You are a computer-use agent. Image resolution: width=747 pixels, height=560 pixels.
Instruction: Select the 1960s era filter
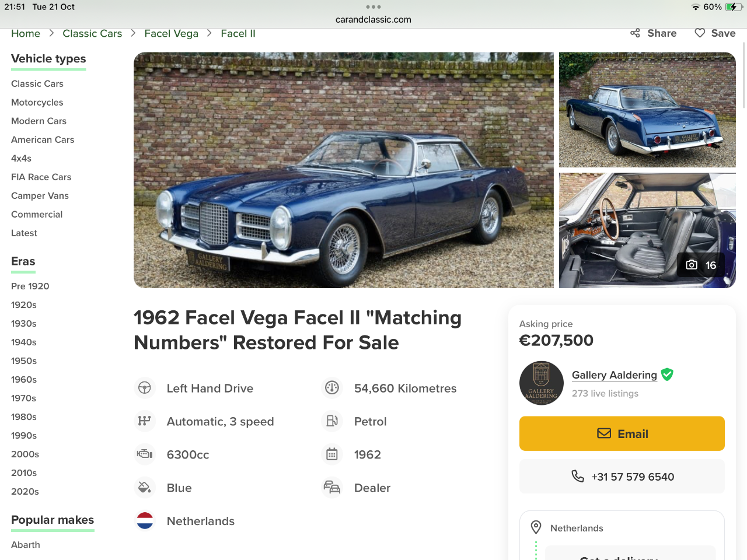click(x=24, y=380)
